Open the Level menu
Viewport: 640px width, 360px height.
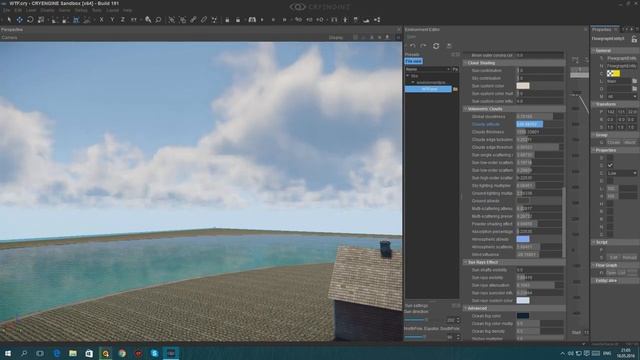31,10
